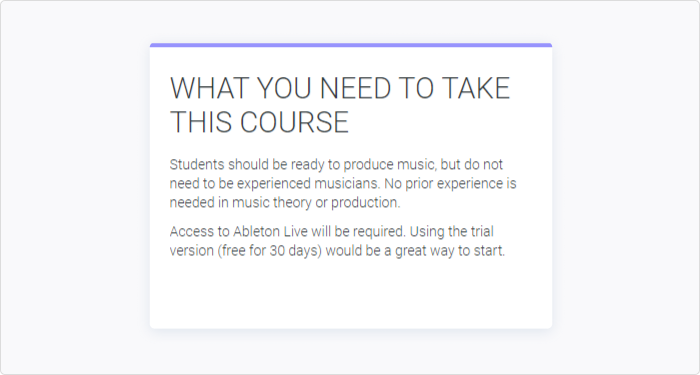Viewport: 700px width, 375px height.
Task: Click the 'WHAT YOU NEED TO TAKE' heading line
Action: pyautogui.click(x=340, y=88)
